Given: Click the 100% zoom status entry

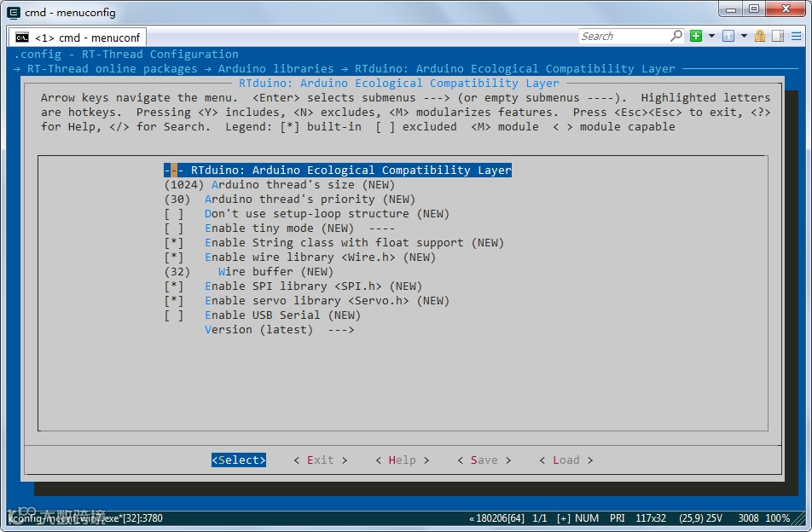Looking at the screenshot, I should pyautogui.click(x=778, y=518).
